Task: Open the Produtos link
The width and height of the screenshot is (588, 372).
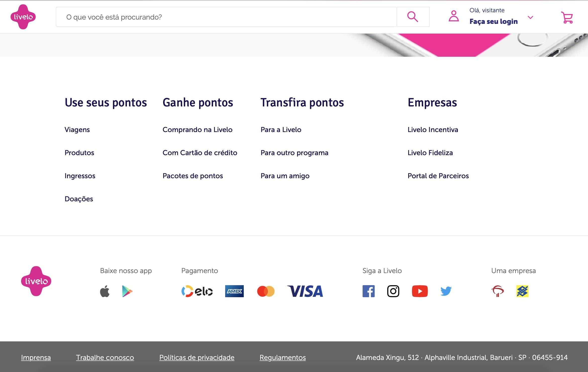Action: (x=79, y=153)
